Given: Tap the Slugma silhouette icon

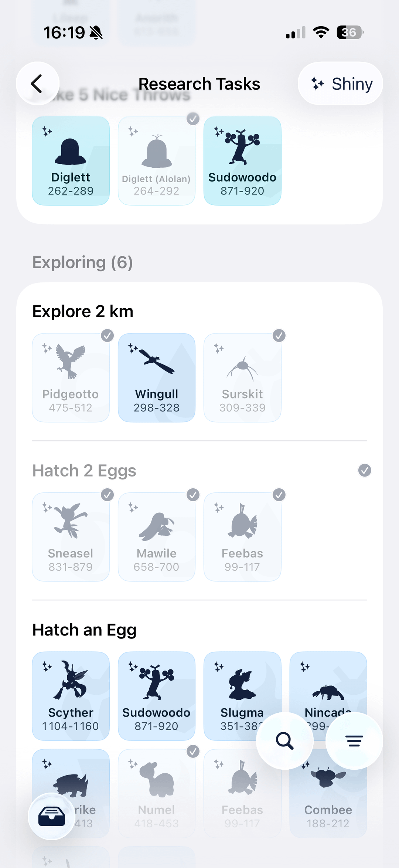Looking at the screenshot, I should [242, 685].
